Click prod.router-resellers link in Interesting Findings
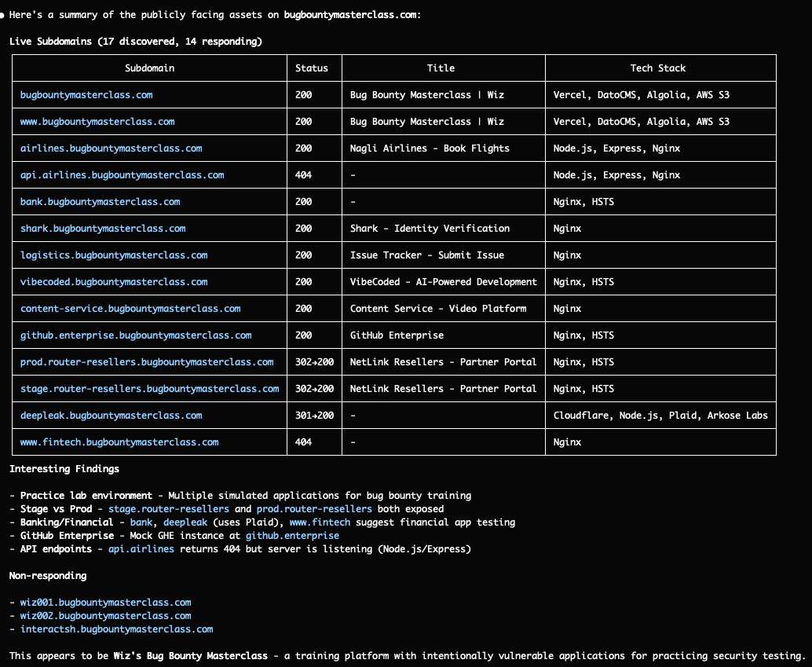The image size is (812, 667). tap(314, 509)
